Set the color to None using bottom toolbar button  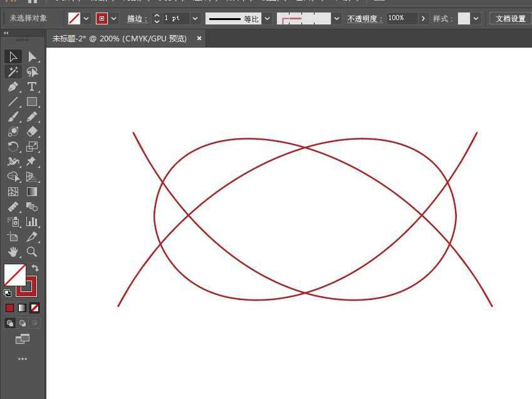[35, 307]
